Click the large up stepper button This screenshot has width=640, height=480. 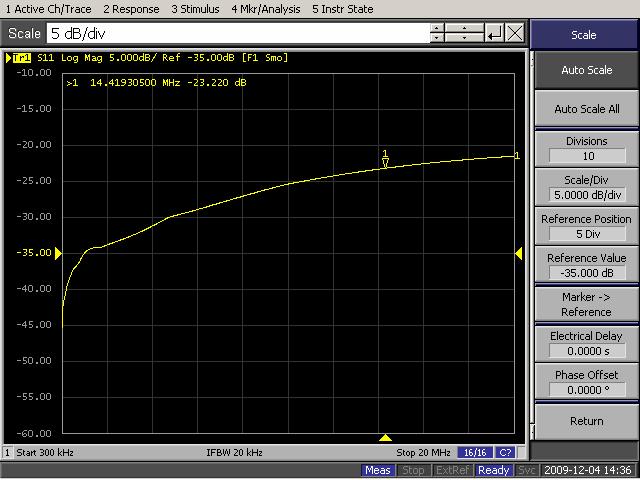464,28
